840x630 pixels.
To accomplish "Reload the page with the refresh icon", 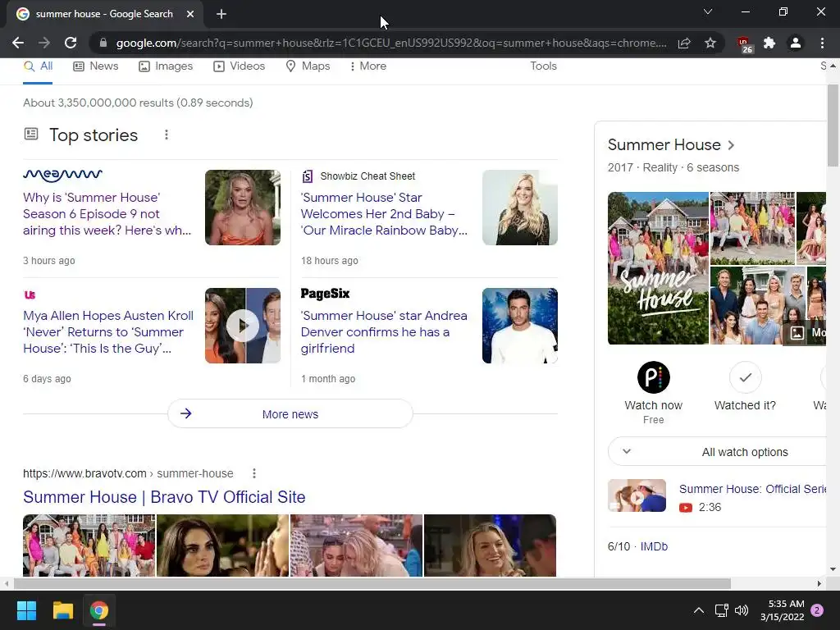I will tap(71, 43).
